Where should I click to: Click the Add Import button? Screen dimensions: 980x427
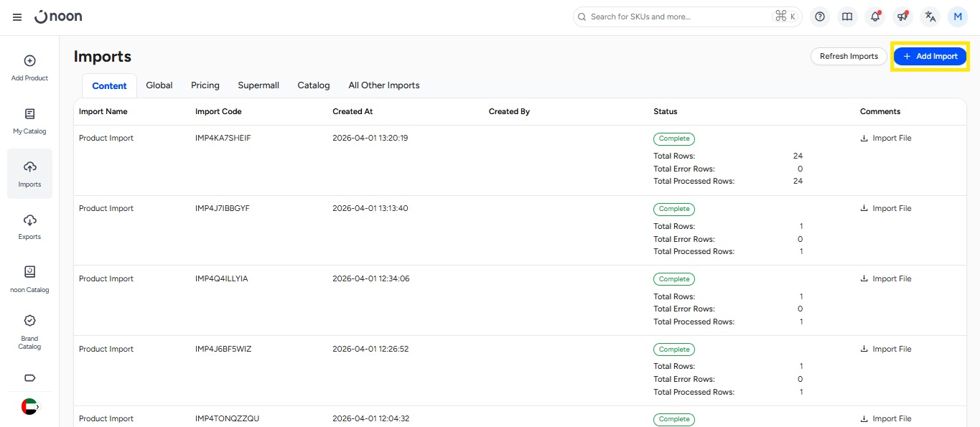click(x=930, y=56)
